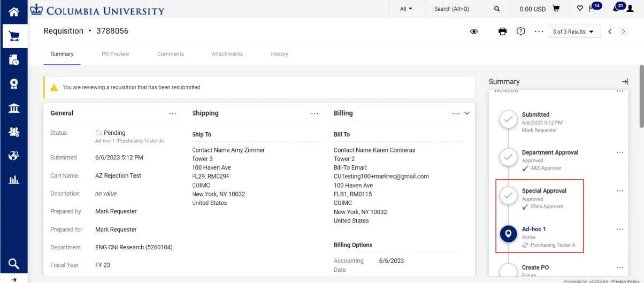644x283 pixels.
Task: Click the Ad-hoc 1 active location marker
Action: click(x=508, y=234)
